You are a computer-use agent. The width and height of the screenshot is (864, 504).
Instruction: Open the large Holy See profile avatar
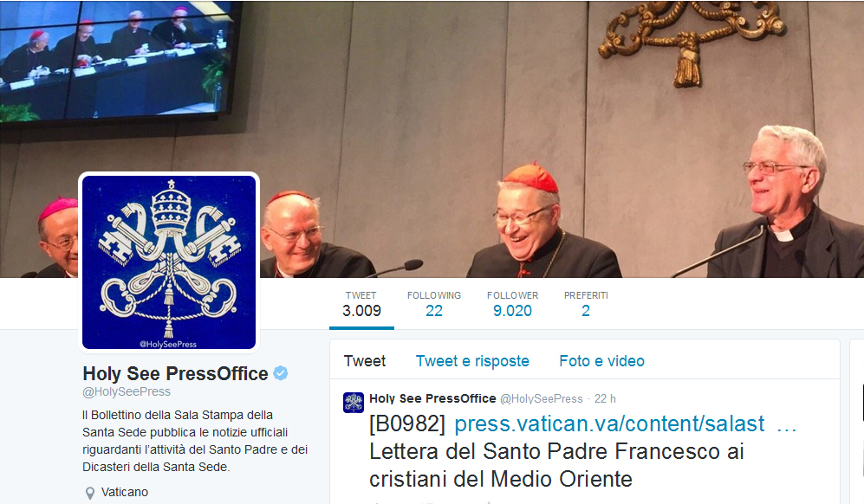point(169,262)
